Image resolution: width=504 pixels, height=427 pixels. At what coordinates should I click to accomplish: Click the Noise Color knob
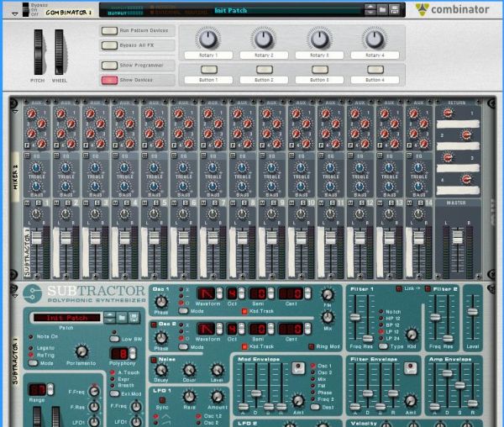[x=189, y=371]
